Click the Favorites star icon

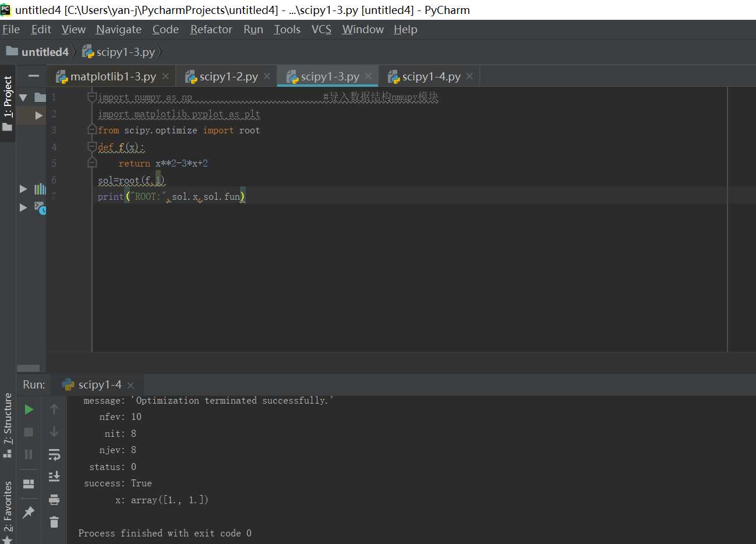8,539
